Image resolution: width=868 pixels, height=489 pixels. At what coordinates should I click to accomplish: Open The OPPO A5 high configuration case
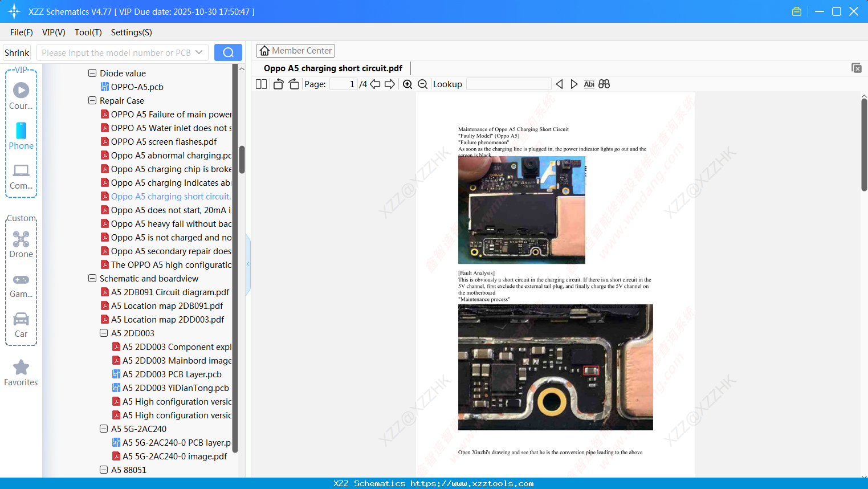pyautogui.click(x=166, y=265)
